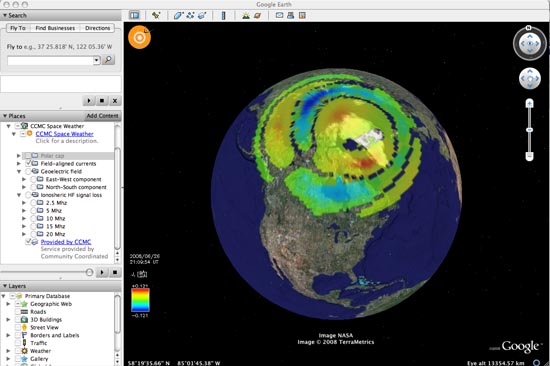Collapse the Layers panel triangle
The width and height of the screenshot is (550, 366).
pos(5,286)
